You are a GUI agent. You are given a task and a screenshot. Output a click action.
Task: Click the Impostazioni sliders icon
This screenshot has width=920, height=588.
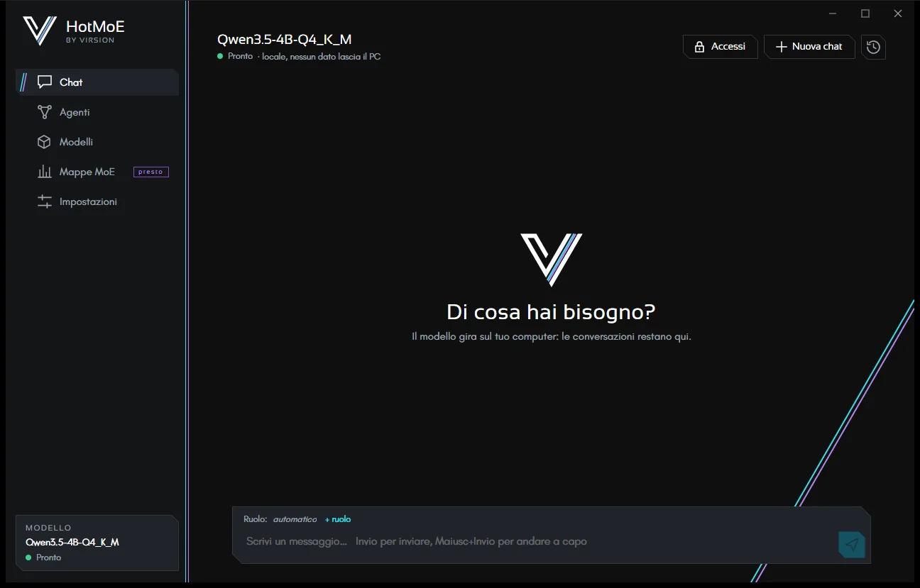pos(45,201)
